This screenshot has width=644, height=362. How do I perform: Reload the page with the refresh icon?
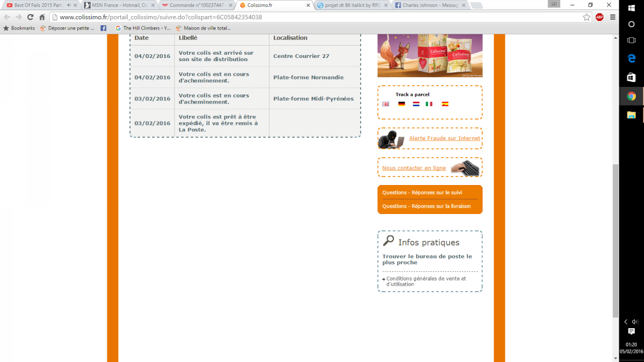point(30,17)
